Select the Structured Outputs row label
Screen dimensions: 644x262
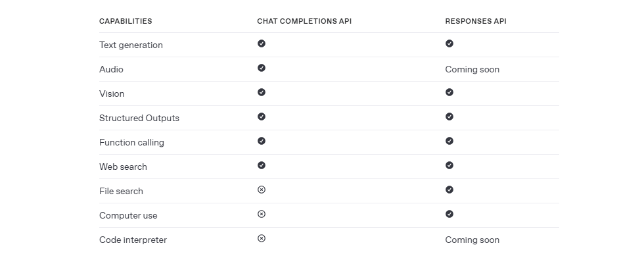point(139,118)
